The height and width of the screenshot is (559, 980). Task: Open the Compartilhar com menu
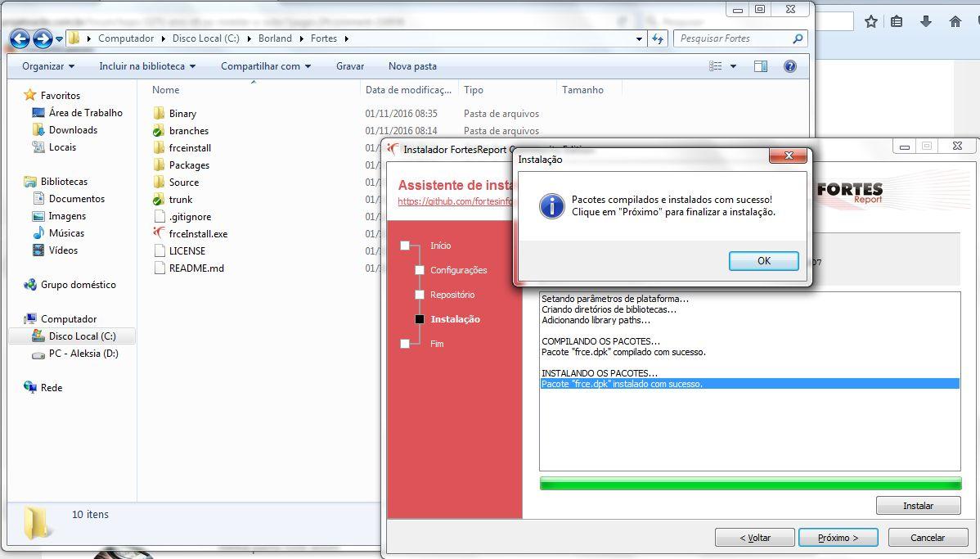(x=266, y=66)
